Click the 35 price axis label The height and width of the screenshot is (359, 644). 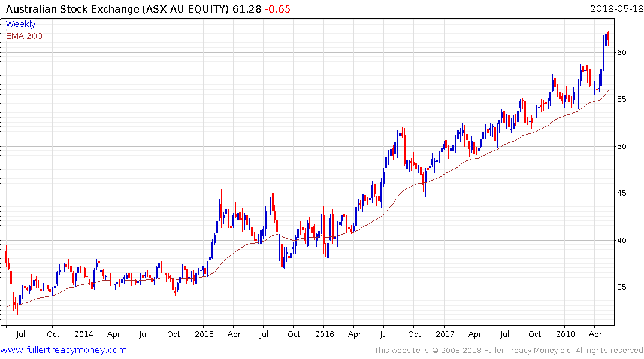[621, 287]
